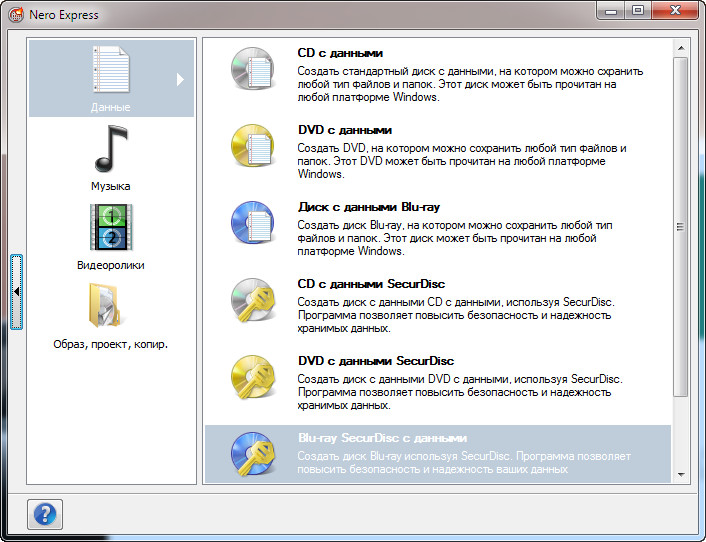706x542 pixels.
Task: Select the Данные category icon
Action: click(110, 72)
